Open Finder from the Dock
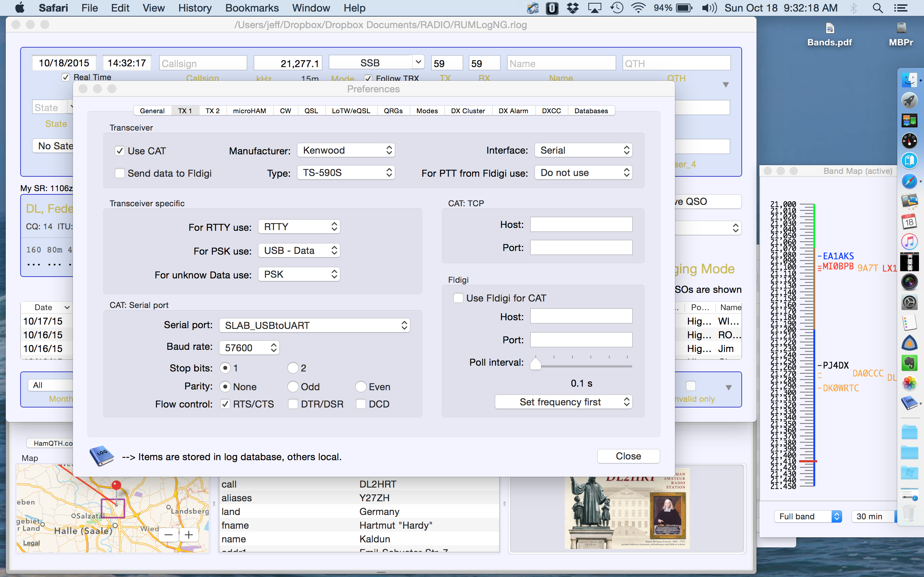Viewport: 924px width, 577px height. point(909,80)
